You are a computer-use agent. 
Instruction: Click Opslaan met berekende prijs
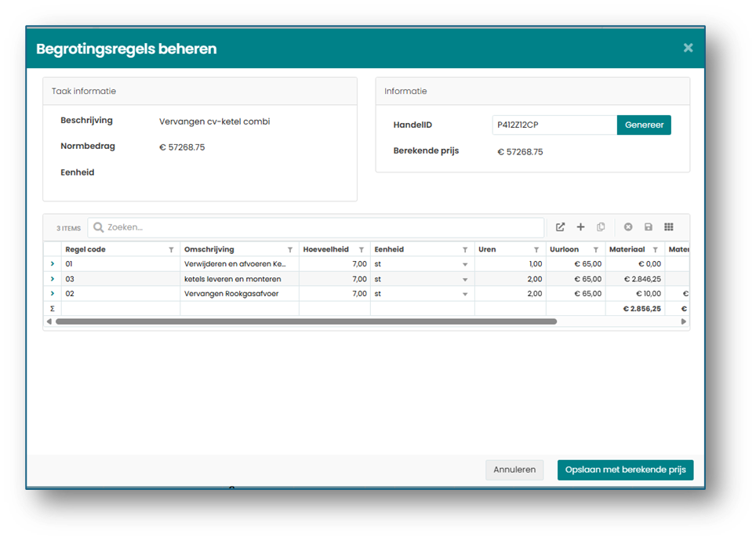(x=625, y=469)
